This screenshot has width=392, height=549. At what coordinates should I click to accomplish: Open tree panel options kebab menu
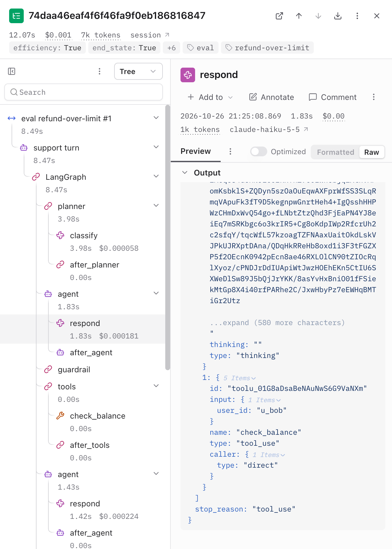pos(100,71)
